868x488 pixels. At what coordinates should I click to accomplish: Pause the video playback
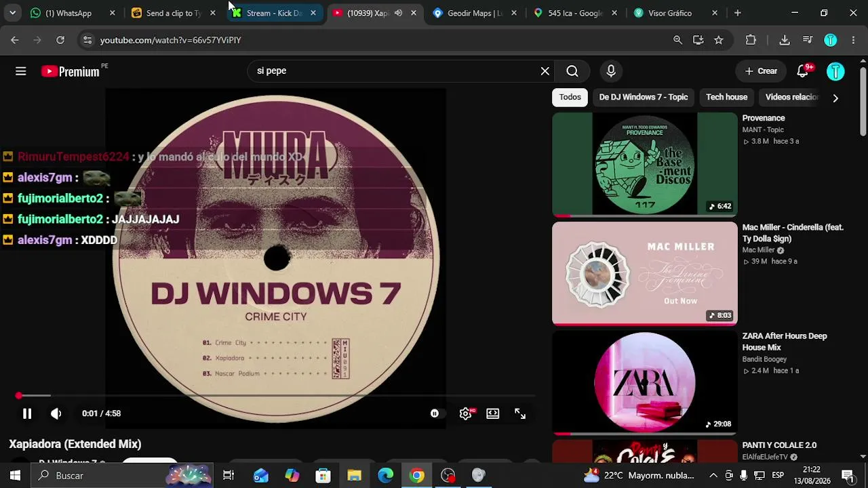[x=27, y=413]
